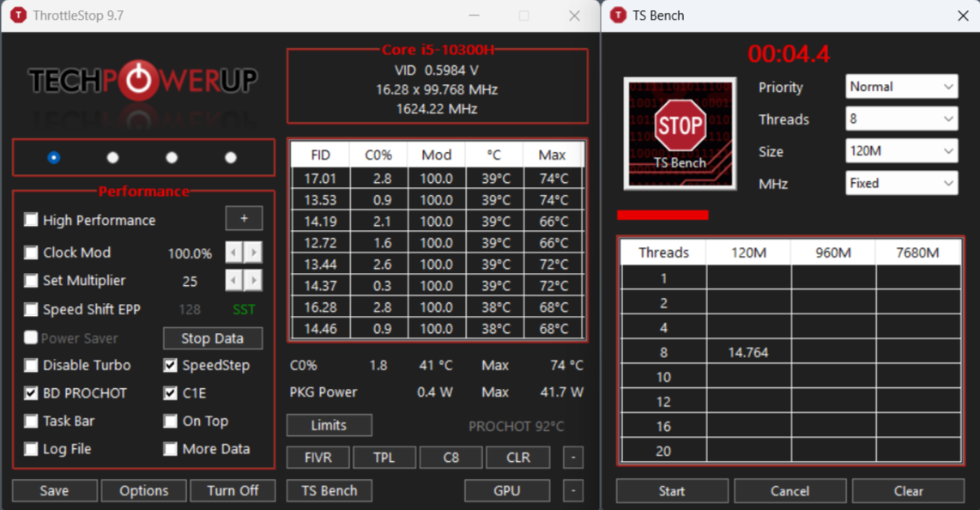Toggle the Speed Shift EPP checkbox

coord(31,309)
